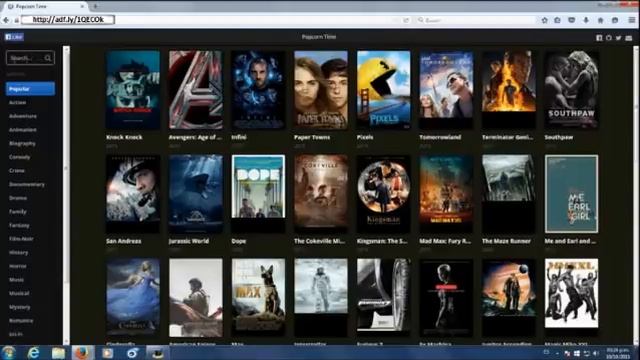The width and height of the screenshot is (640, 360).
Task: Click the bookmark star icon
Action: point(544,20)
